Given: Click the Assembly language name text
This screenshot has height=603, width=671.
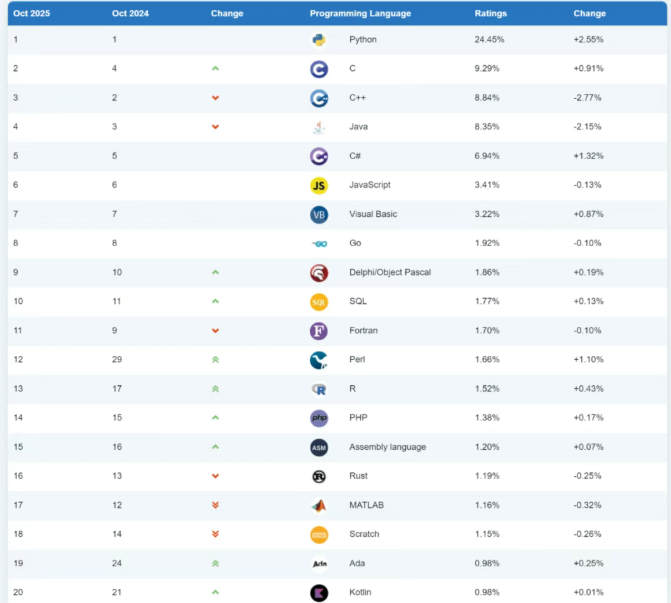Looking at the screenshot, I should pos(387,447).
